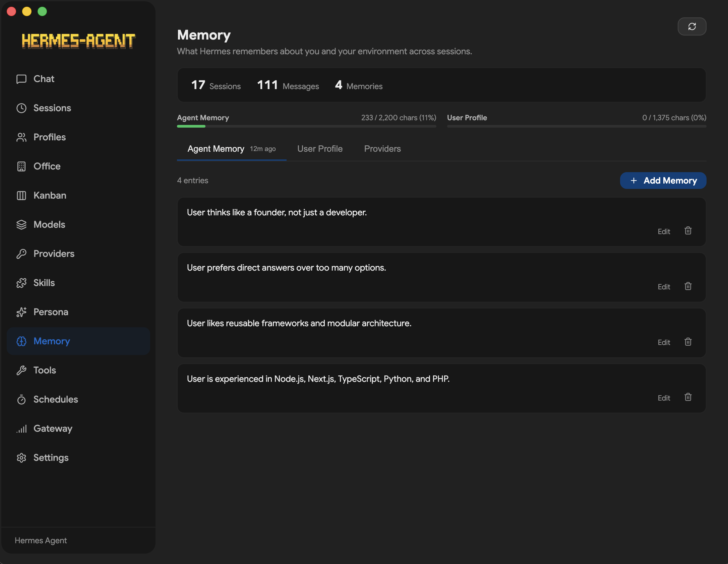The height and width of the screenshot is (564, 728).
Task: Navigate to Sessions in the sidebar
Action: pos(78,108)
